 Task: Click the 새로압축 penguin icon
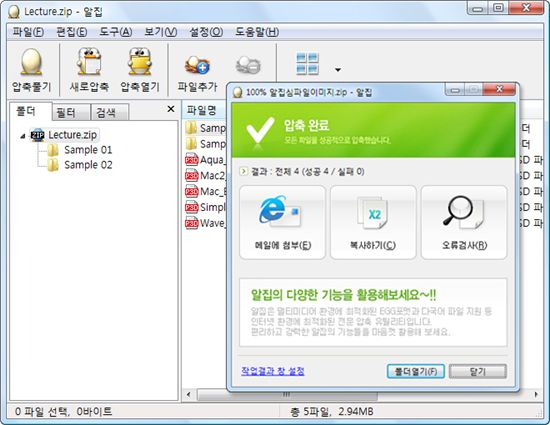89,62
